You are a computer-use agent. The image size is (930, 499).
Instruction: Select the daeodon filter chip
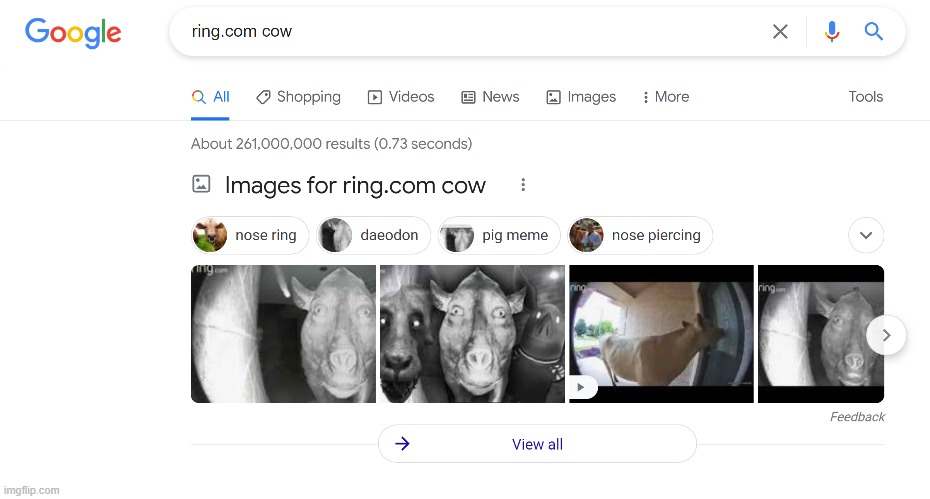[375, 236]
